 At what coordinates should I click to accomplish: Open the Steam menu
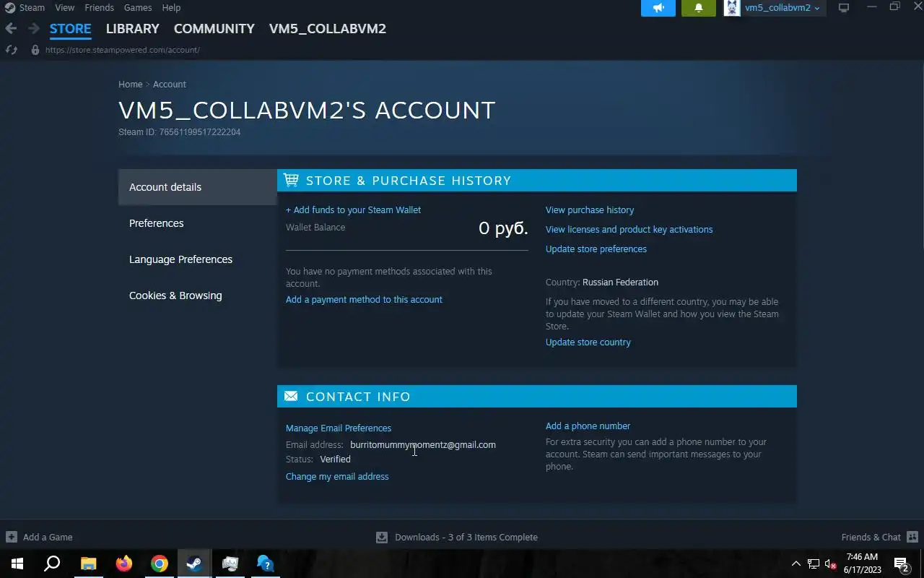click(x=32, y=7)
